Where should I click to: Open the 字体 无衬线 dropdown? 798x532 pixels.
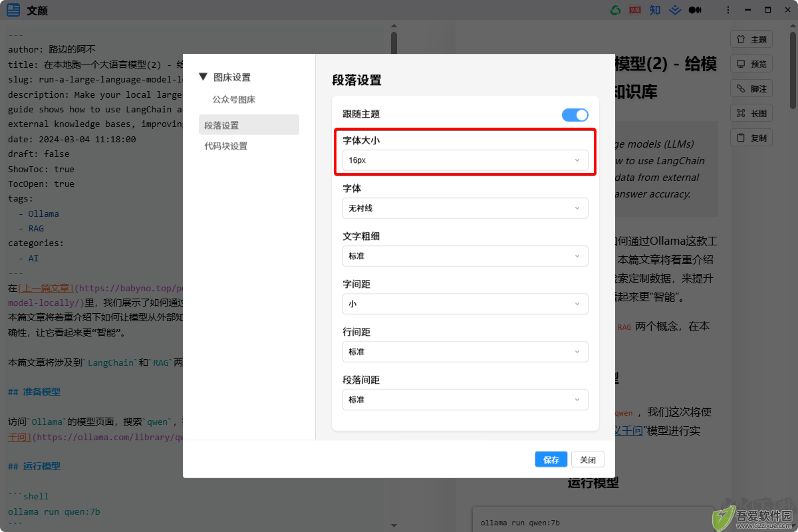point(465,208)
